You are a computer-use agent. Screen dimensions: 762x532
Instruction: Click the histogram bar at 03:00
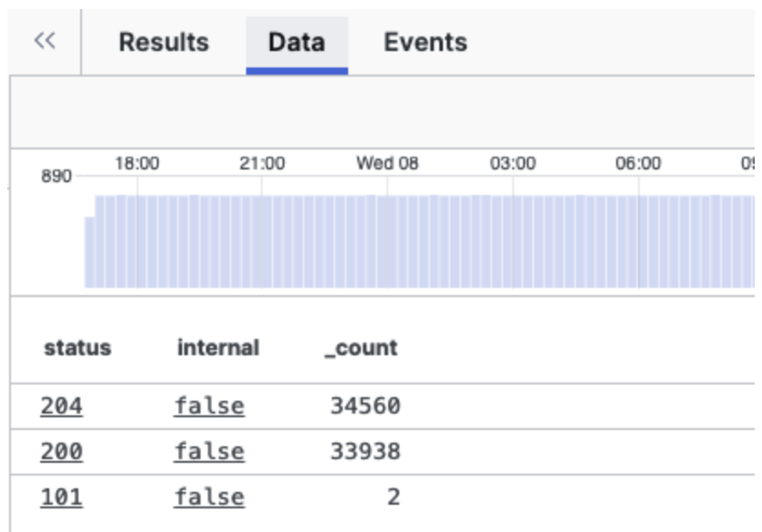512,241
